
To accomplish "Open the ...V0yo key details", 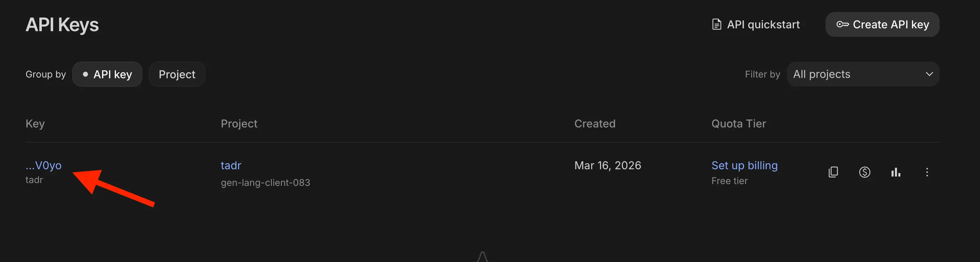I will click(x=44, y=165).
